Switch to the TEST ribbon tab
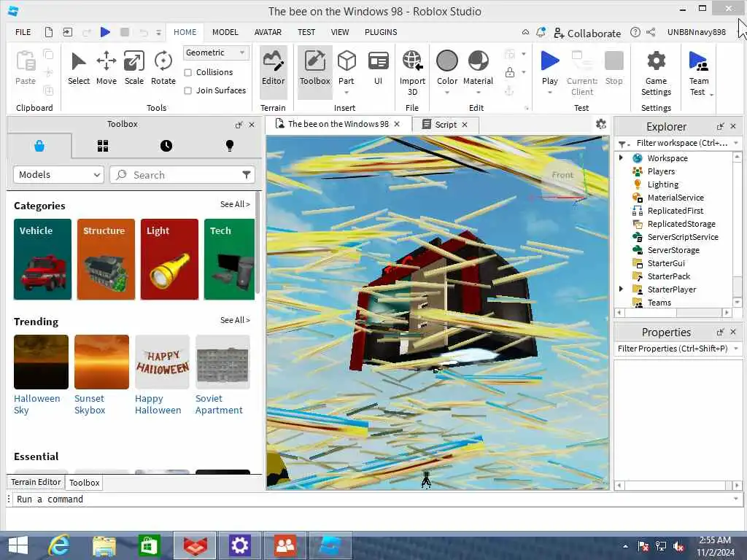The width and height of the screenshot is (747, 560). (306, 32)
